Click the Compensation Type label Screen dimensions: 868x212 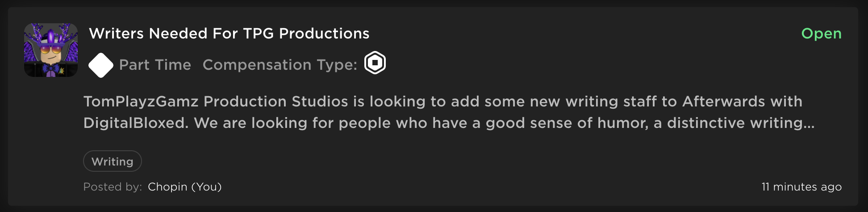280,65
